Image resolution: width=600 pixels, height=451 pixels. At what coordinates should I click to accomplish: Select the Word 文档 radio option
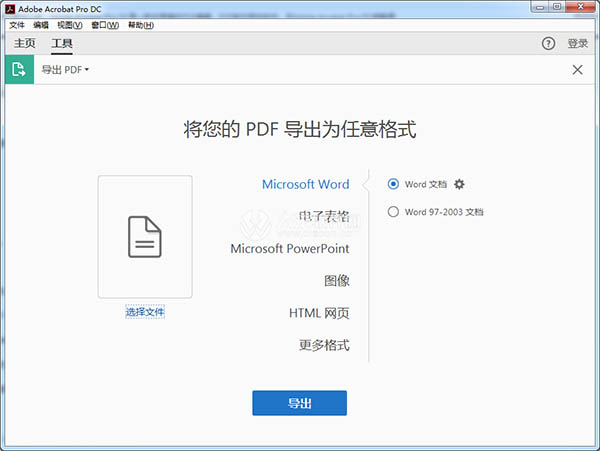point(393,184)
